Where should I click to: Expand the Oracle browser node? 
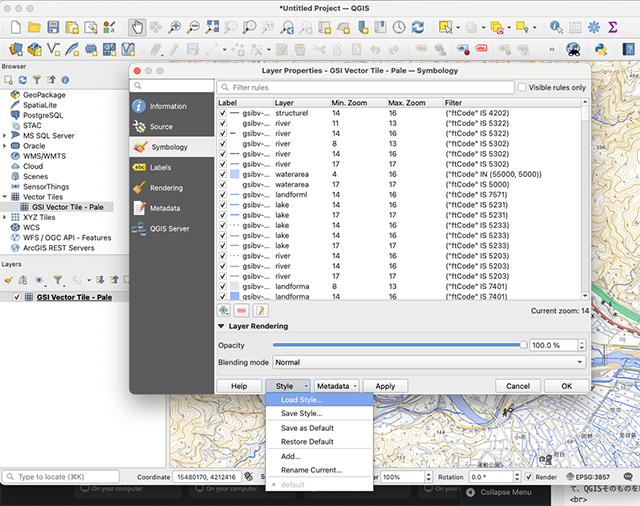coord(4,146)
